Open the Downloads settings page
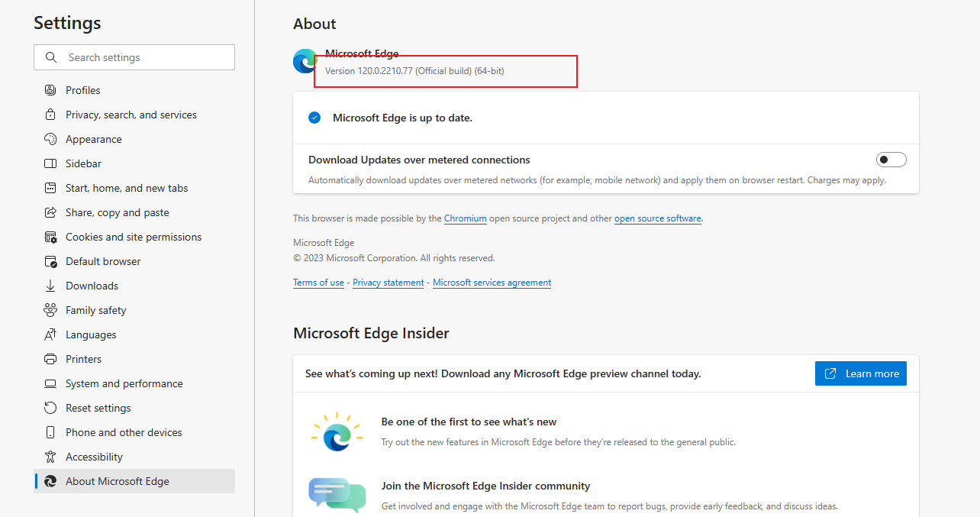This screenshot has width=980, height=517. 134,286
